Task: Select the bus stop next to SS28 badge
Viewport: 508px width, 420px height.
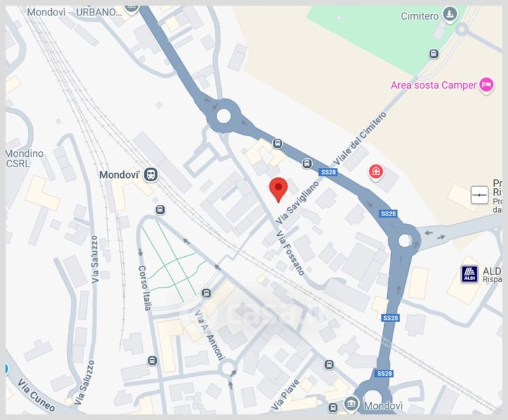Action: tap(307, 164)
